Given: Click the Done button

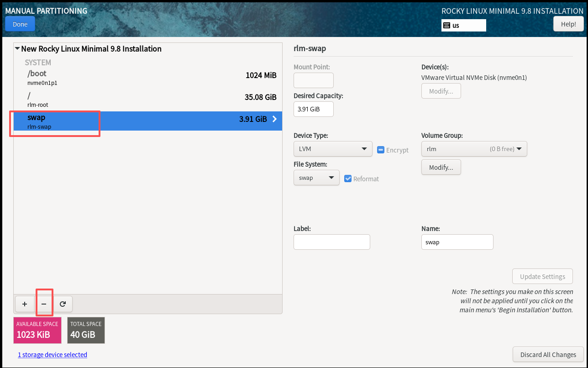Looking at the screenshot, I should click(x=20, y=24).
